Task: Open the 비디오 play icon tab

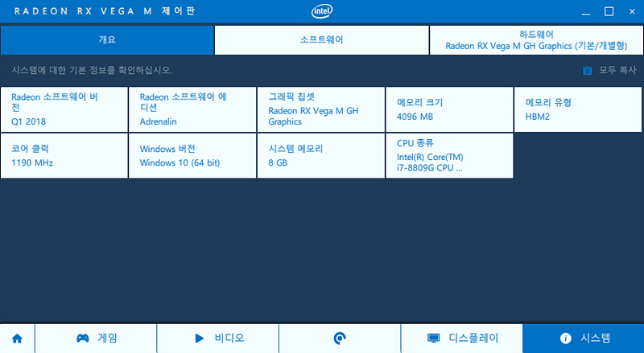Action: tap(218, 339)
